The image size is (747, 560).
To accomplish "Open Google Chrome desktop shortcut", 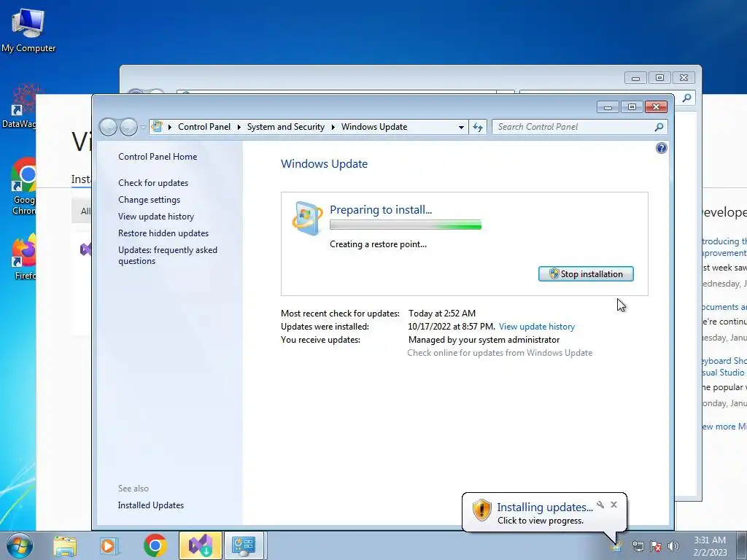I will [x=23, y=186].
